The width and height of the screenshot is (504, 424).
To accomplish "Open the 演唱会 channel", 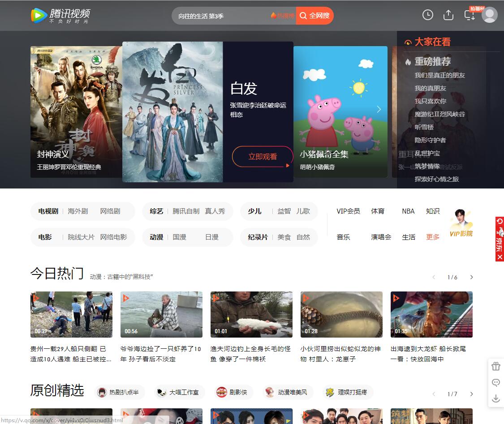I will tap(381, 237).
